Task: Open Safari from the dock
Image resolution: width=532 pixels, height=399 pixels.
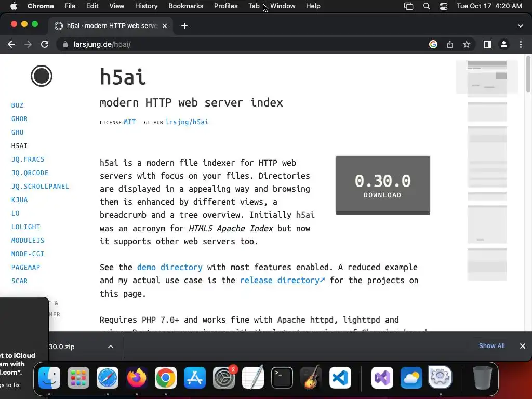Action: (x=108, y=378)
